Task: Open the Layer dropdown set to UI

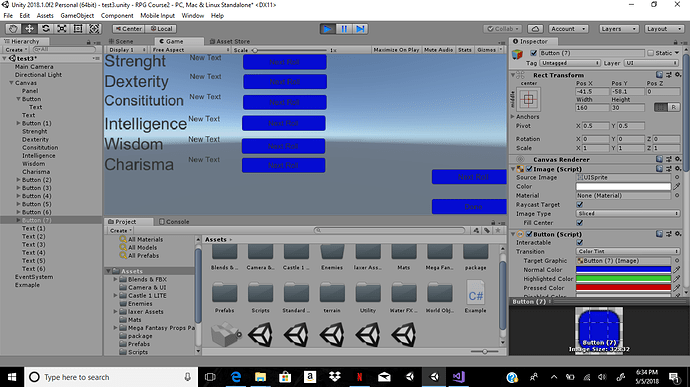Action: 652,63
